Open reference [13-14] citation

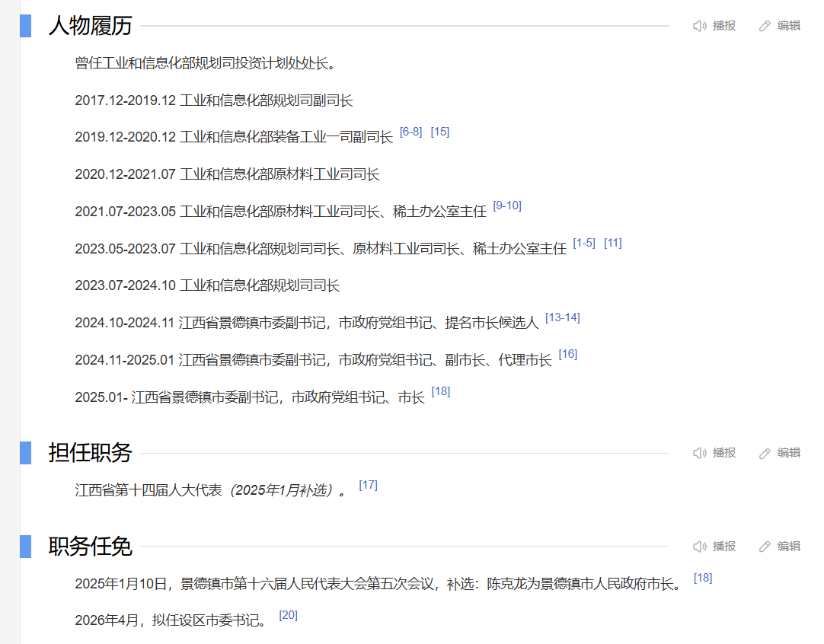pos(563,317)
